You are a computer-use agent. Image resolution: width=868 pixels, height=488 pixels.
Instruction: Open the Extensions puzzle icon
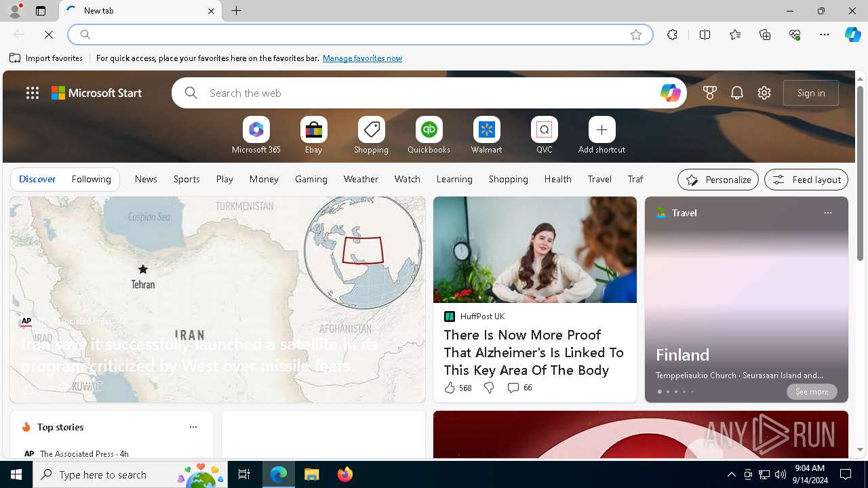[x=672, y=35]
